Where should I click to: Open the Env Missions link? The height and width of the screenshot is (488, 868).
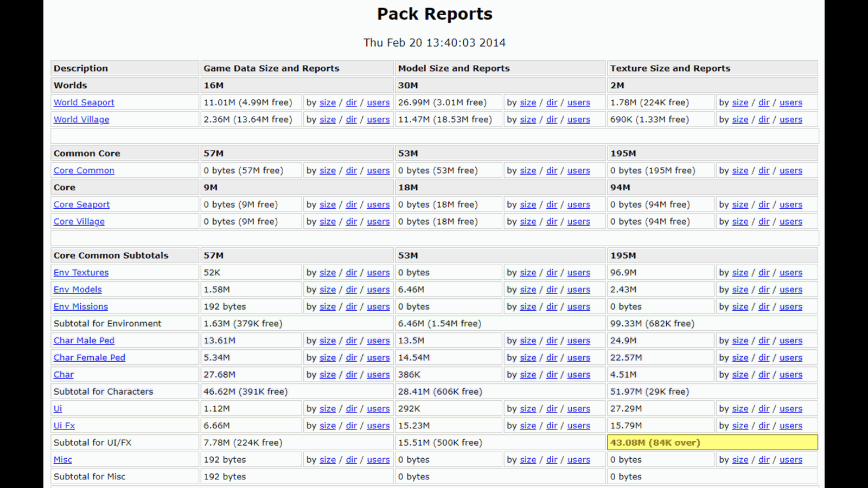81,306
